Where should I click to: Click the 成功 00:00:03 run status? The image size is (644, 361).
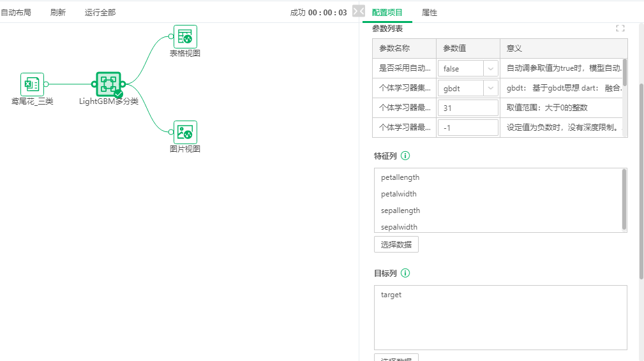coord(318,13)
